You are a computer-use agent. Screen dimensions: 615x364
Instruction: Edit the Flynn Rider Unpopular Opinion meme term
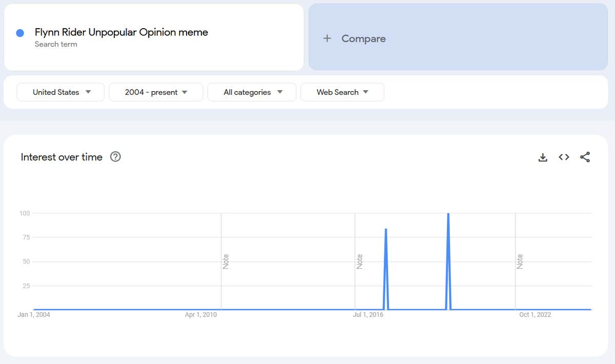pyautogui.click(x=121, y=32)
